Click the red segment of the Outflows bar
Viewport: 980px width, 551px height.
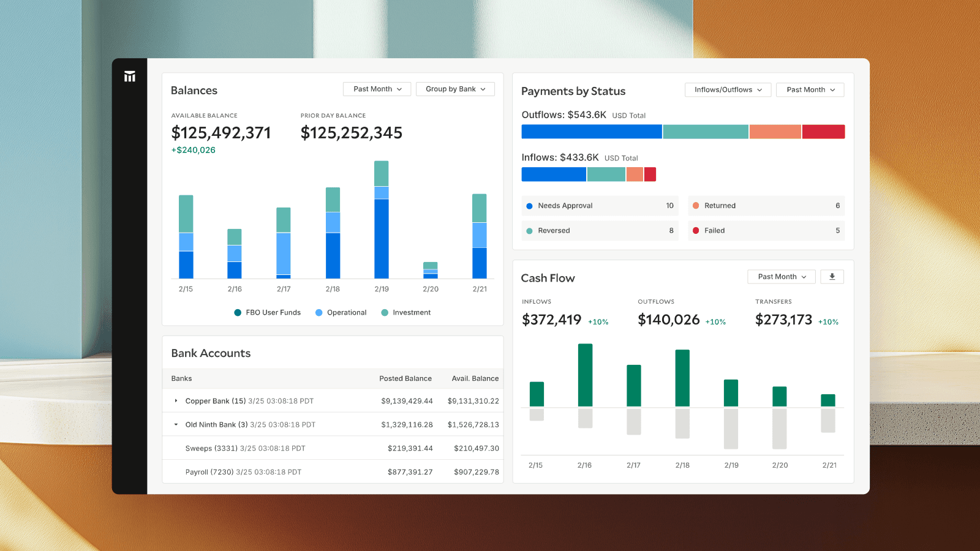point(823,131)
